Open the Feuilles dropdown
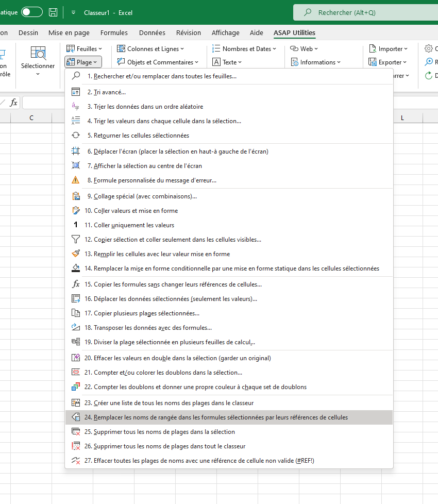This screenshot has height=504, width=438. (84, 48)
